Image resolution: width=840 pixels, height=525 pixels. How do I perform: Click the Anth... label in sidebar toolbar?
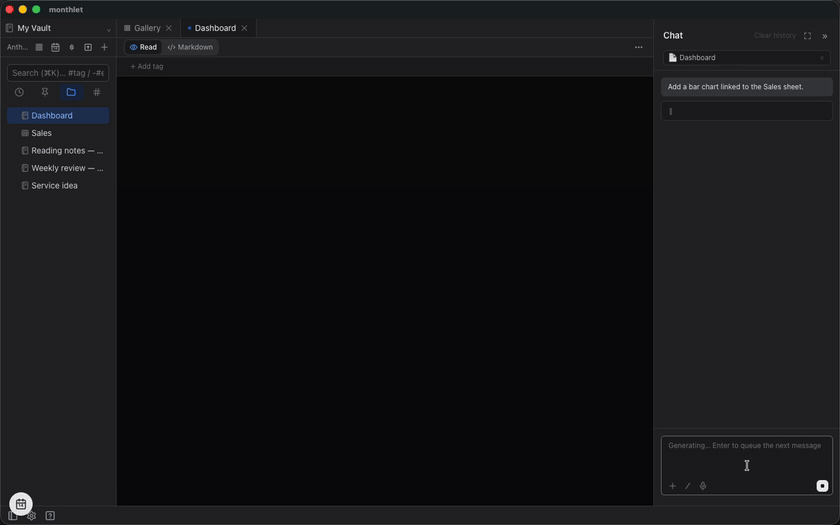(17, 47)
